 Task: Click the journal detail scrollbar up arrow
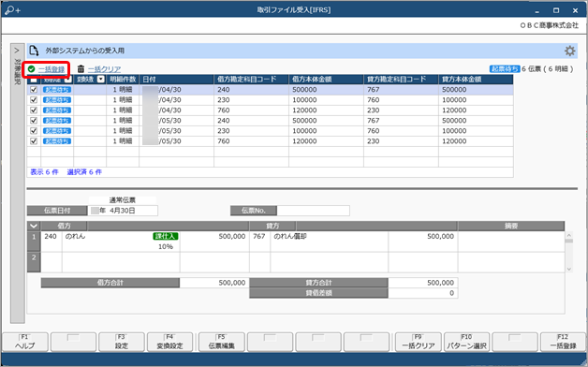pos(569,236)
